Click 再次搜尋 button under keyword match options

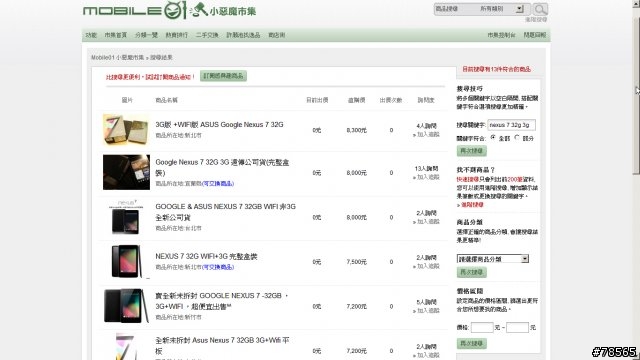(x=471, y=151)
